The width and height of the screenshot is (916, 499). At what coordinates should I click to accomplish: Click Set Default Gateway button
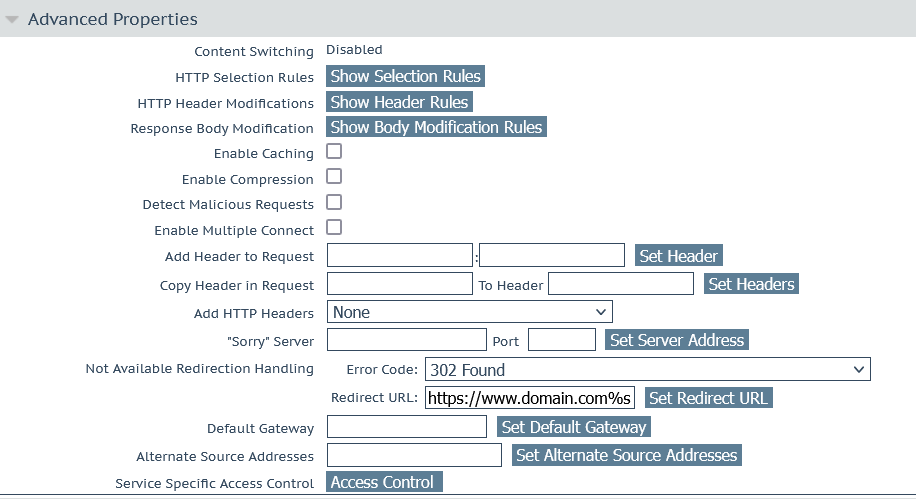[574, 427]
